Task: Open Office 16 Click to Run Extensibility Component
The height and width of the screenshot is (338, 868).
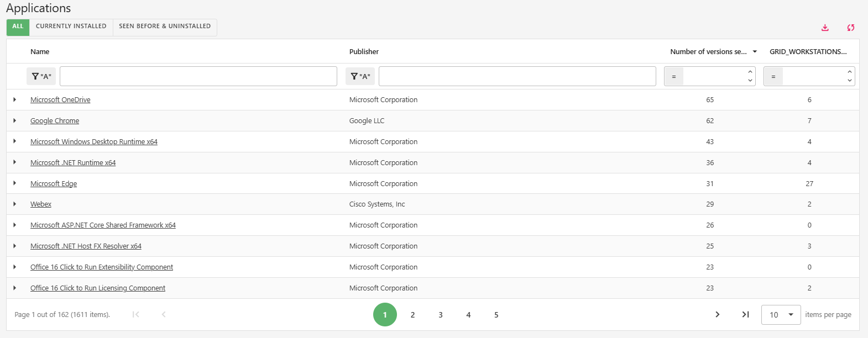Action: click(102, 267)
